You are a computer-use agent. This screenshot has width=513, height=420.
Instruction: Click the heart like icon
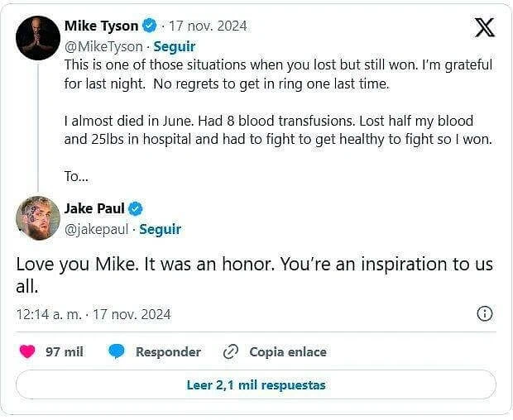tap(27, 351)
